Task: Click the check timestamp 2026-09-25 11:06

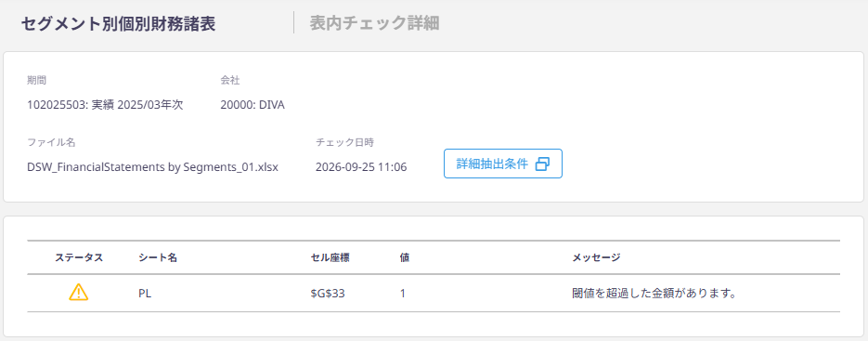Action: click(361, 167)
